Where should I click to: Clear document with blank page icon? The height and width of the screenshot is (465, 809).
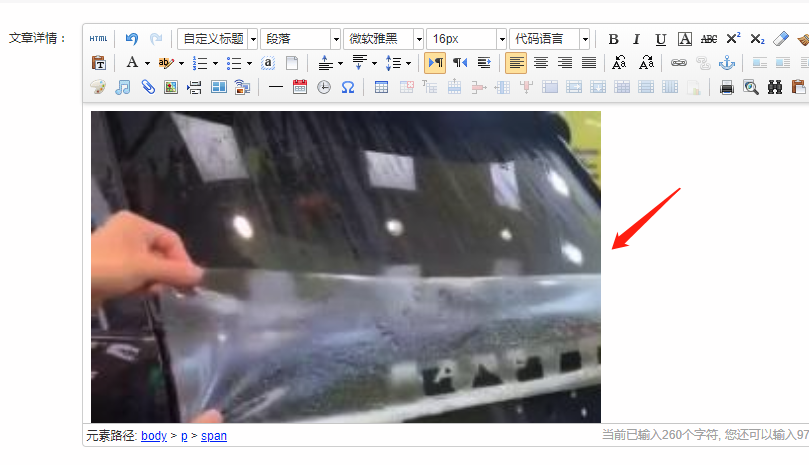[x=292, y=63]
